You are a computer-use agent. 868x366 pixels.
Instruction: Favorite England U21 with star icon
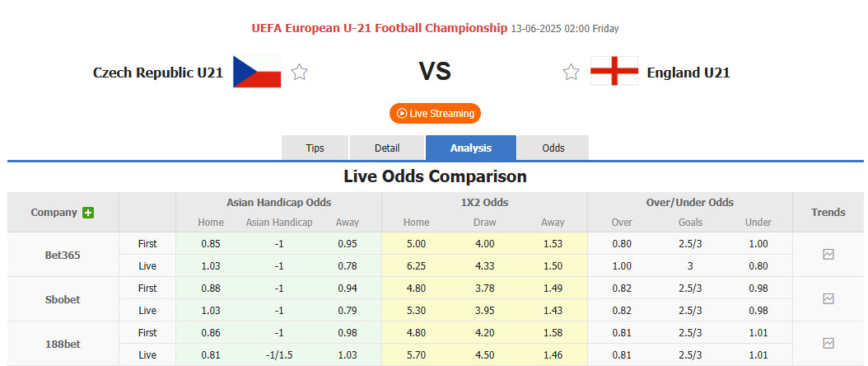[x=571, y=73]
